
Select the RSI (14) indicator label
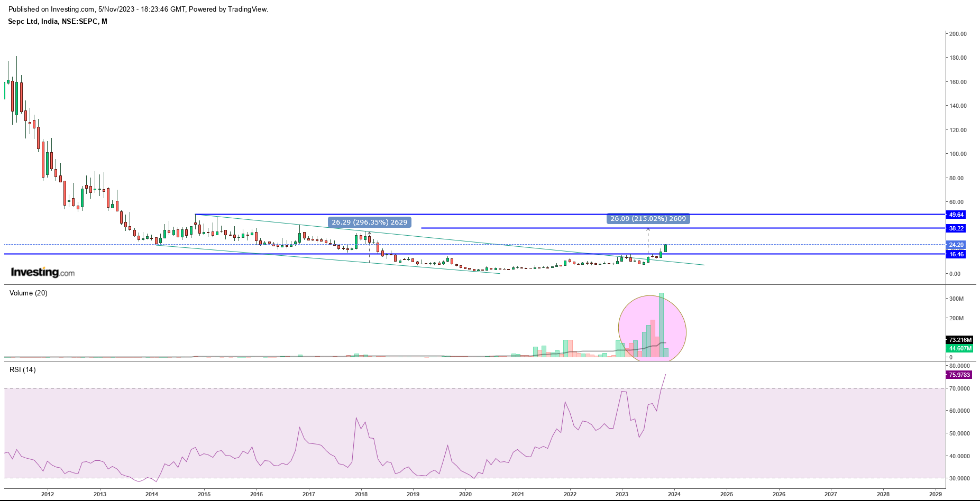23,370
